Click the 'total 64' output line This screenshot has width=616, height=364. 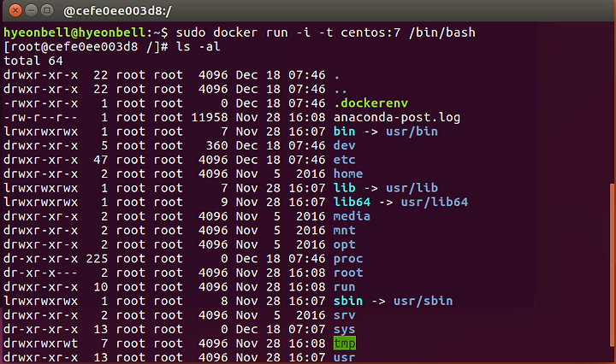(33, 61)
